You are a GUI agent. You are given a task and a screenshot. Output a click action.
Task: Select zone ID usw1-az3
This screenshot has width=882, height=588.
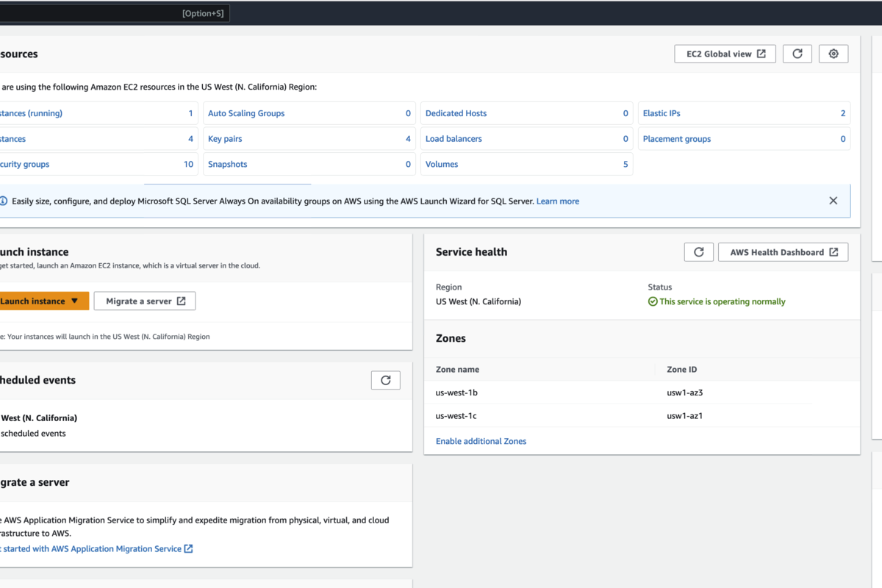tap(685, 392)
